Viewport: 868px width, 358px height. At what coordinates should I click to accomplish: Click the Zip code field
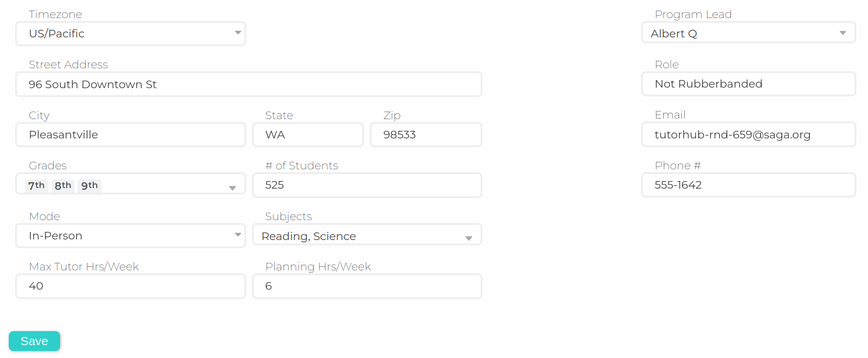[425, 134]
